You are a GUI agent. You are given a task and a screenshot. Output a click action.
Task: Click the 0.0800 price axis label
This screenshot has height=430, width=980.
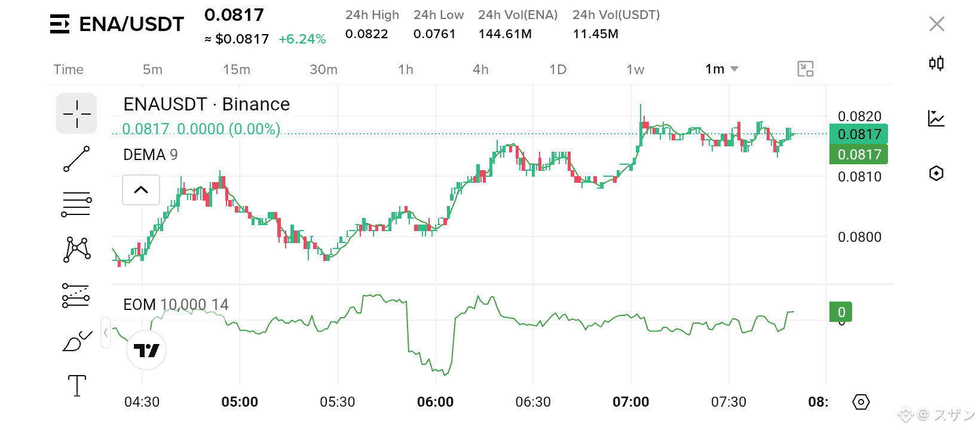[x=859, y=237]
